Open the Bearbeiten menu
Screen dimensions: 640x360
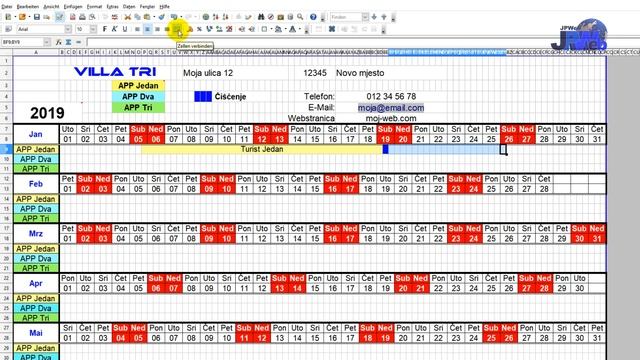(28, 7)
